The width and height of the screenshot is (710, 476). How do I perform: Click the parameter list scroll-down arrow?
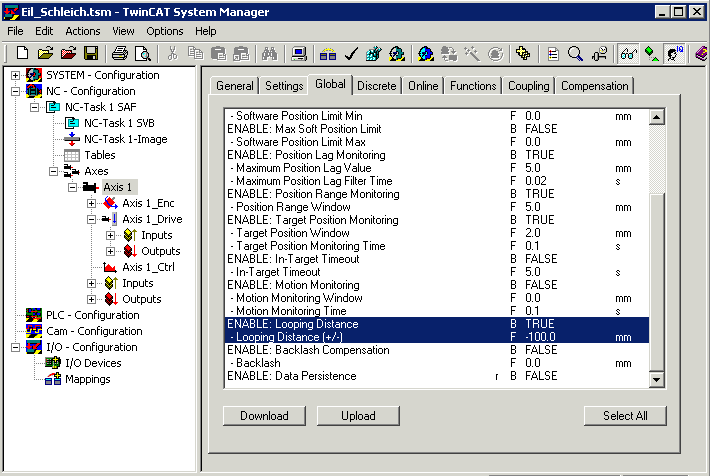(657, 380)
